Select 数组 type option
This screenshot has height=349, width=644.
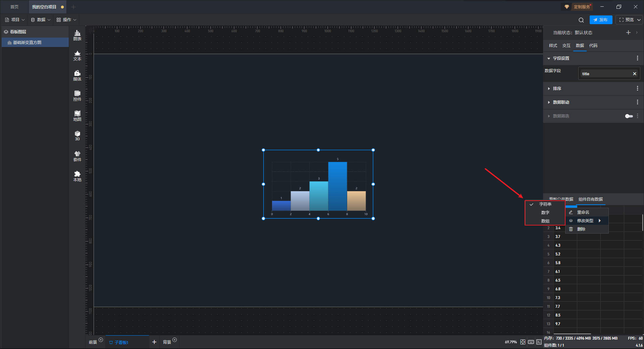click(x=545, y=221)
